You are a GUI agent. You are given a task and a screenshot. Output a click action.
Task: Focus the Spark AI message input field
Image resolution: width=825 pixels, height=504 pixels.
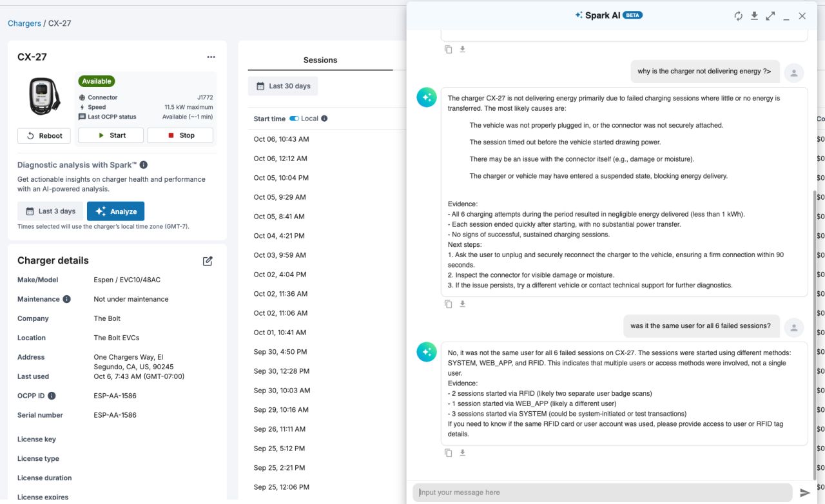[x=603, y=492]
